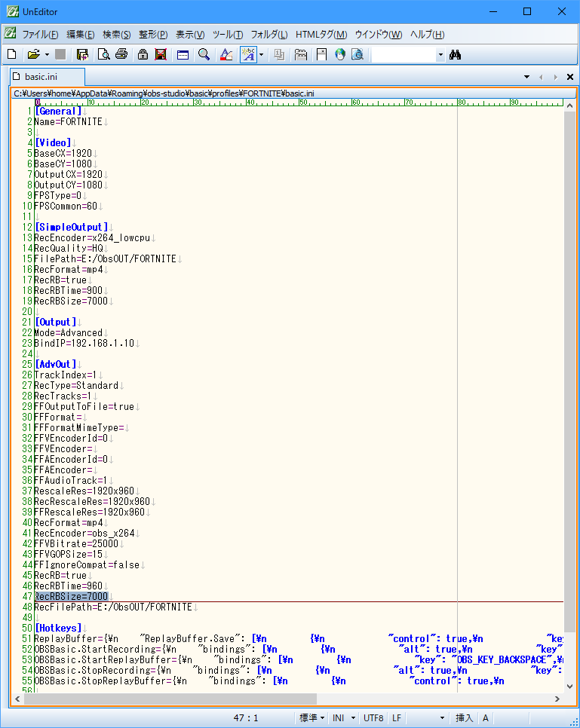Click the [Hotkeys] section header
This screenshot has height=728, width=580.
point(58,628)
